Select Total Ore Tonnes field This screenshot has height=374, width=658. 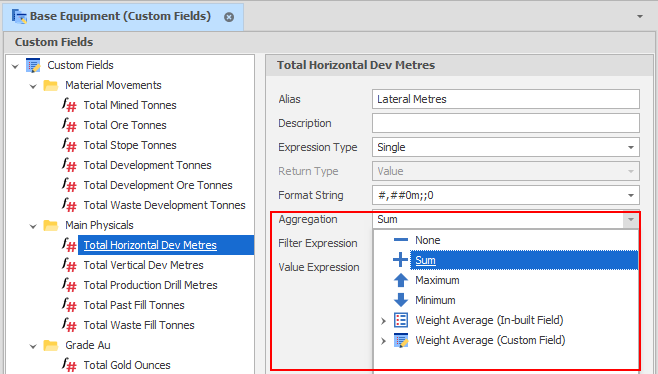tap(125, 125)
